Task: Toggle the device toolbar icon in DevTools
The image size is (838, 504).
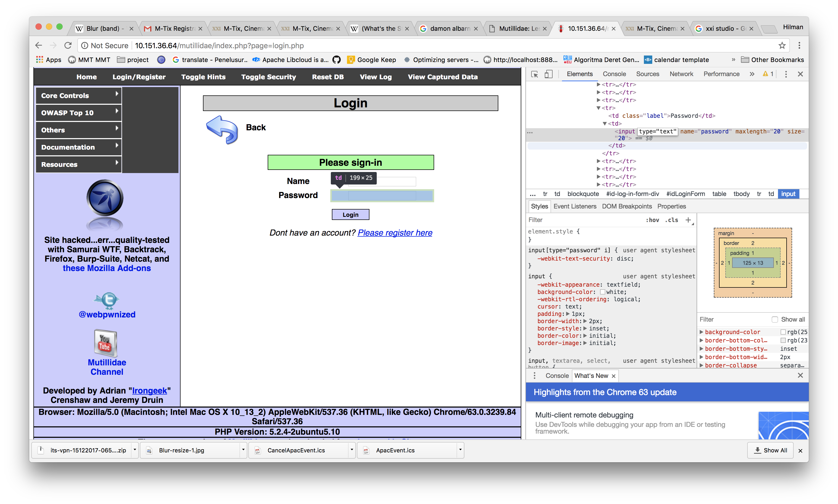Action: (x=548, y=74)
